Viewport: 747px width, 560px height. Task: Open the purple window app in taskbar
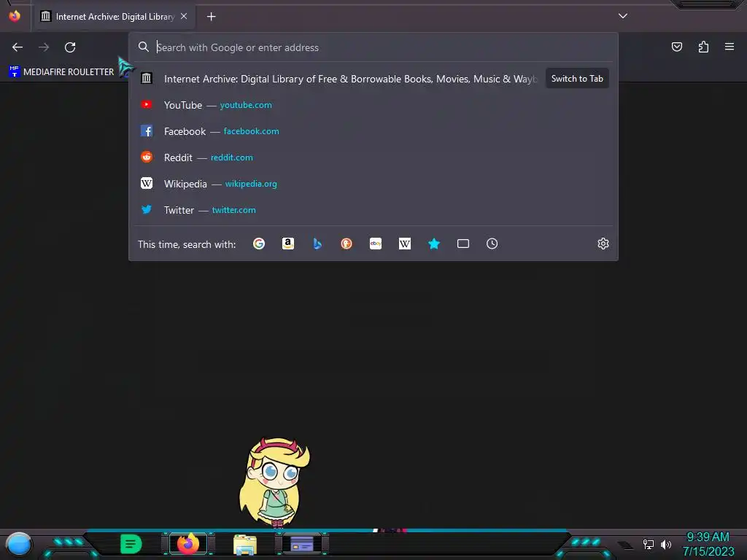(x=302, y=544)
